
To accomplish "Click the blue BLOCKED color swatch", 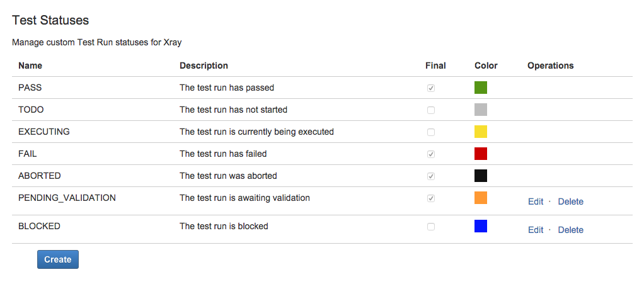I will point(481,226).
